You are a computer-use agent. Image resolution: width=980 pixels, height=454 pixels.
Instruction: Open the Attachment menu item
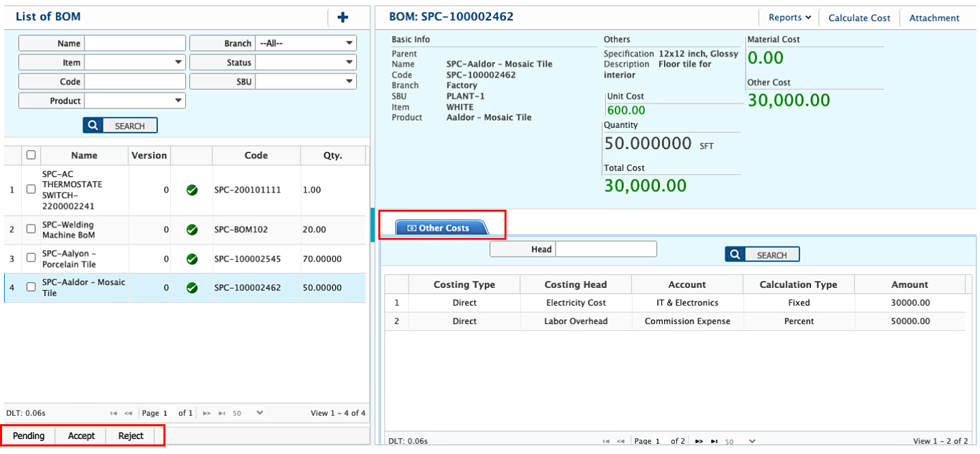[x=934, y=18]
